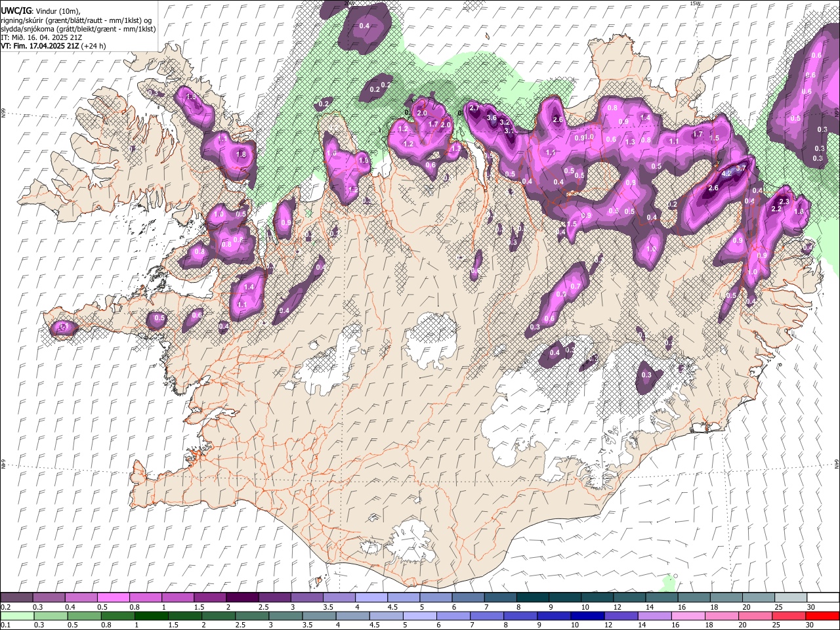
Task: Select the pale lavender upper swatch between 4 and 4.5
Action: (371, 598)
